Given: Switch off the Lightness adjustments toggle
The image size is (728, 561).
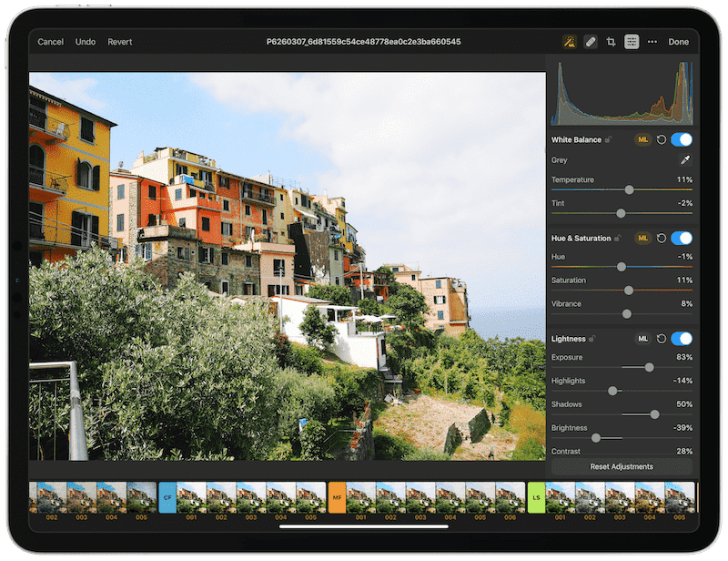Looking at the screenshot, I should (682, 339).
